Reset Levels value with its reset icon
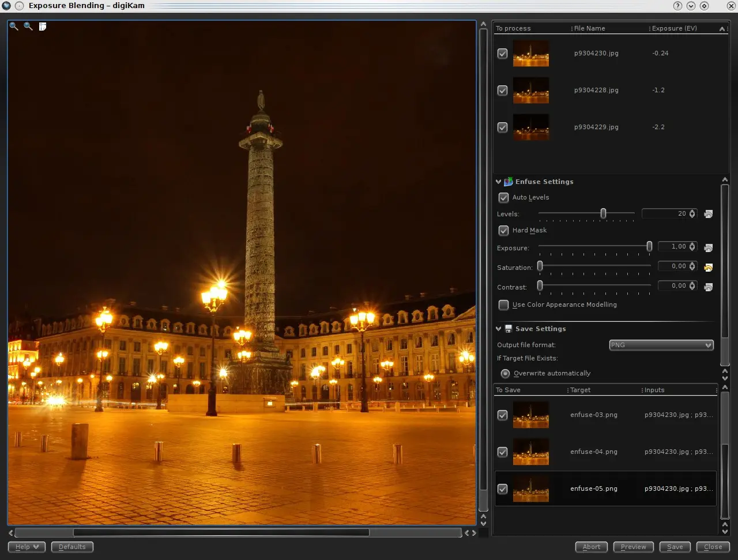 pos(709,214)
